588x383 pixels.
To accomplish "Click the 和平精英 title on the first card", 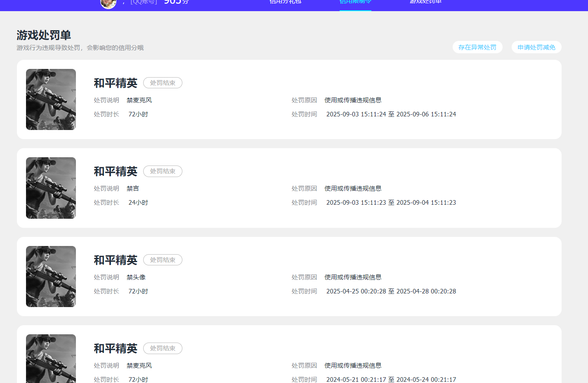I will (115, 83).
